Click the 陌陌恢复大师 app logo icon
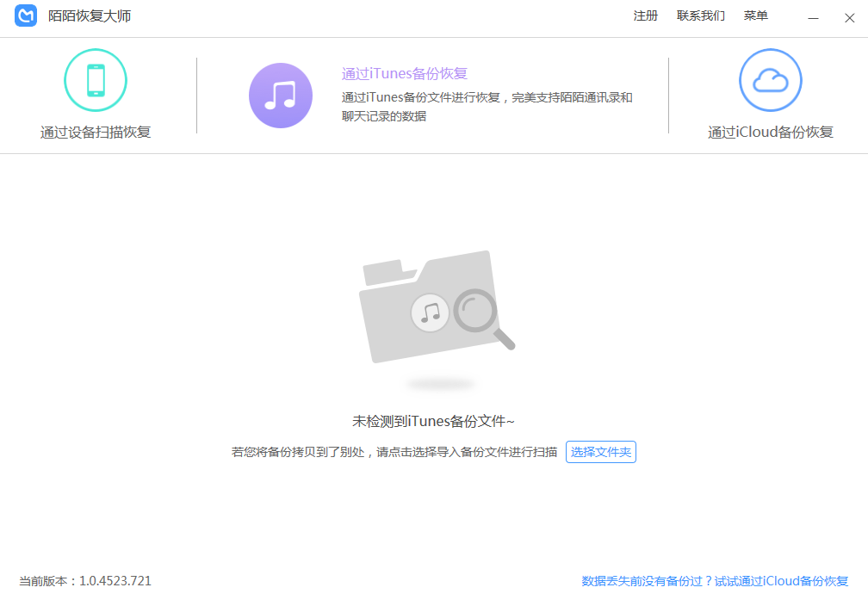 pyautogui.click(x=26, y=16)
